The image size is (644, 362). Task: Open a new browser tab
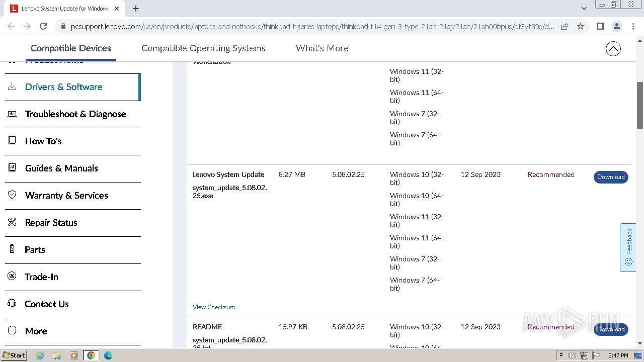[x=136, y=9]
